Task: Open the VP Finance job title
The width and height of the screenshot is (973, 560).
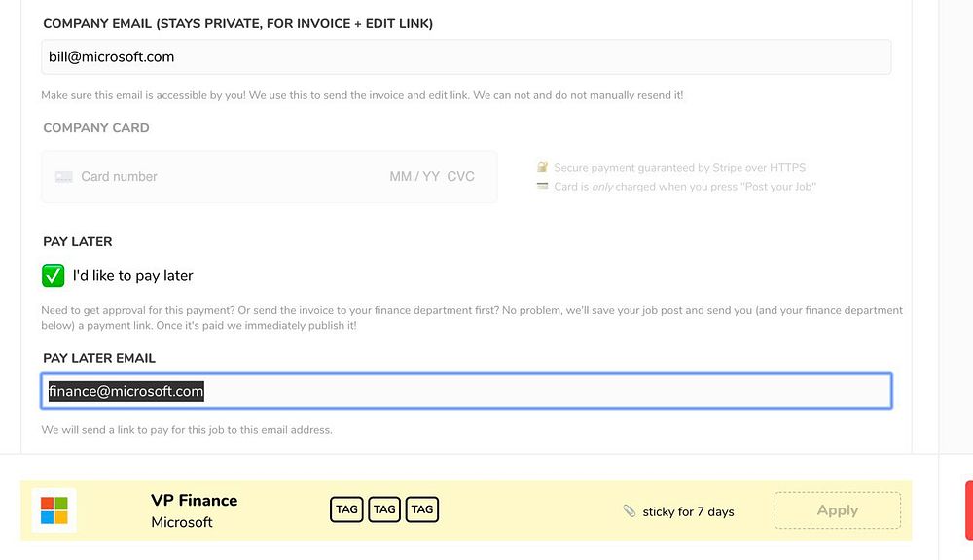Action: coord(194,501)
